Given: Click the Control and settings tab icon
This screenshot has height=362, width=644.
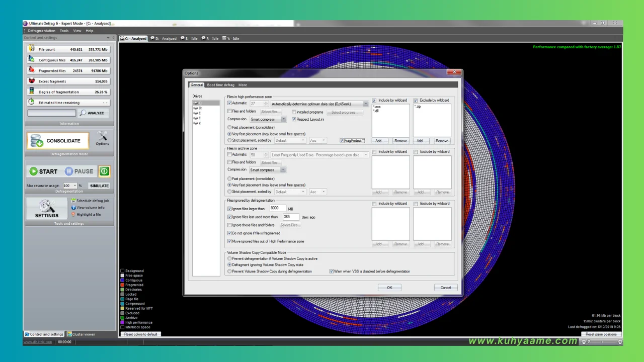Looking at the screenshot, I should click(x=27, y=334).
